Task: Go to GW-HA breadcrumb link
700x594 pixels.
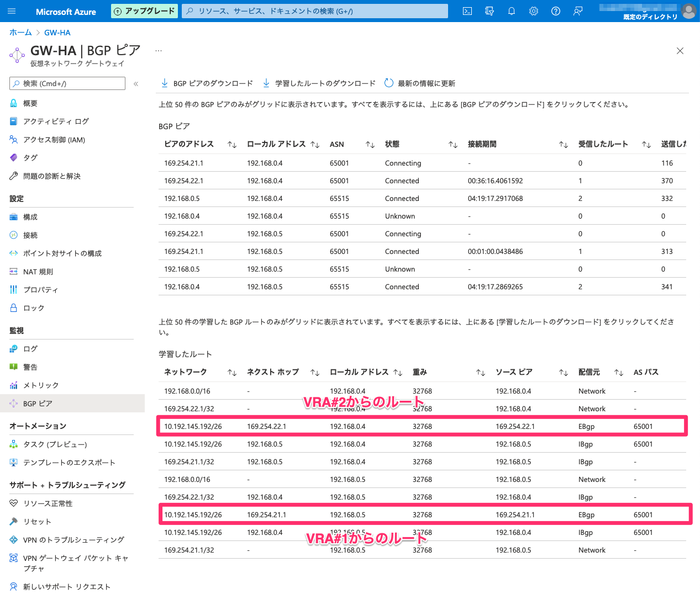Action: click(57, 33)
